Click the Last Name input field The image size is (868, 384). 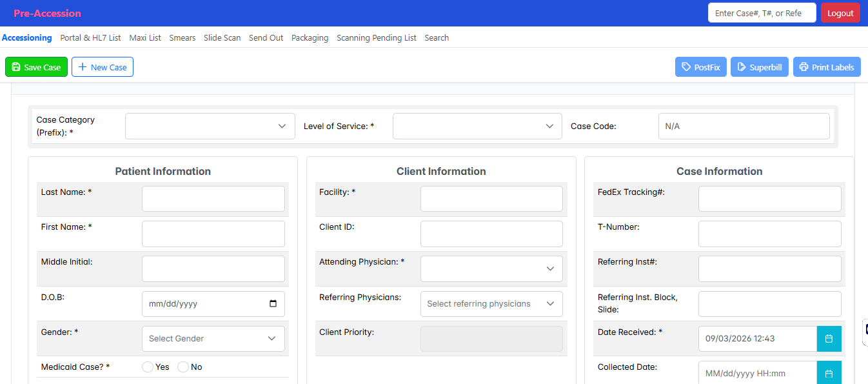(x=213, y=199)
